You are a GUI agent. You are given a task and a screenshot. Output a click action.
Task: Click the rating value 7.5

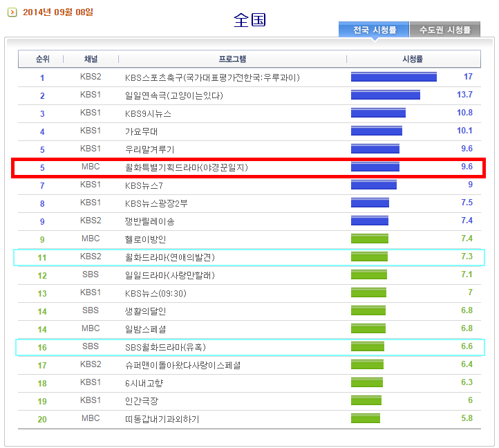point(467,203)
